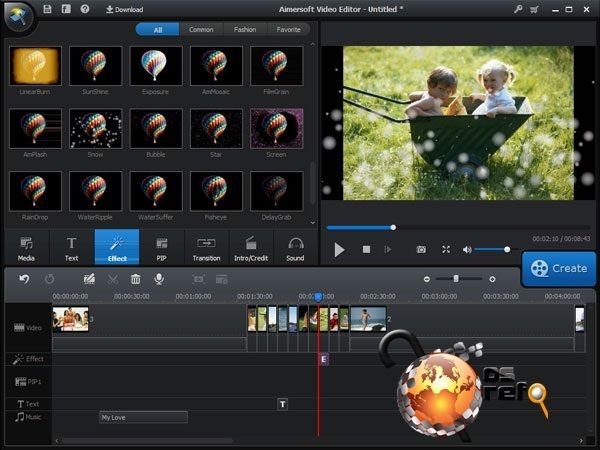Mute the preview speaker icon
The width and height of the screenshot is (600, 450).
[x=467, y=249]
